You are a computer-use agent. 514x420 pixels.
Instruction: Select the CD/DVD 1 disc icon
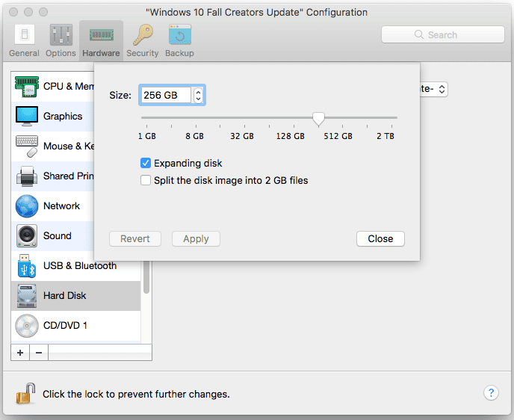pyautogui.click(x=27, y=326)
